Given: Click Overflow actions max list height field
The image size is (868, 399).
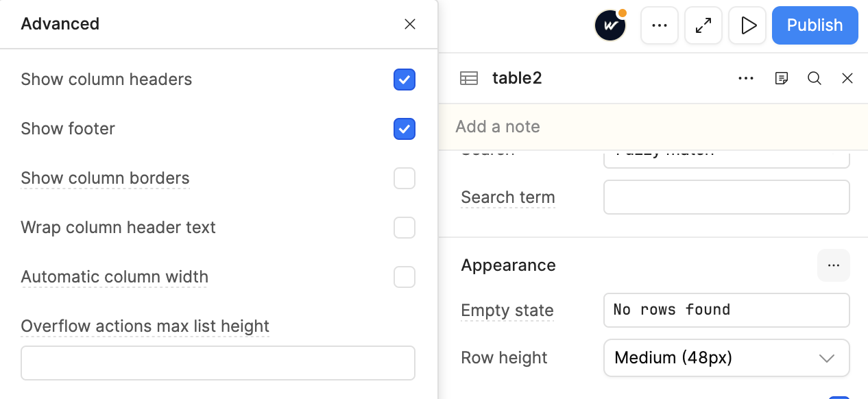Looking at the screenshot, I should pos(218,363).
